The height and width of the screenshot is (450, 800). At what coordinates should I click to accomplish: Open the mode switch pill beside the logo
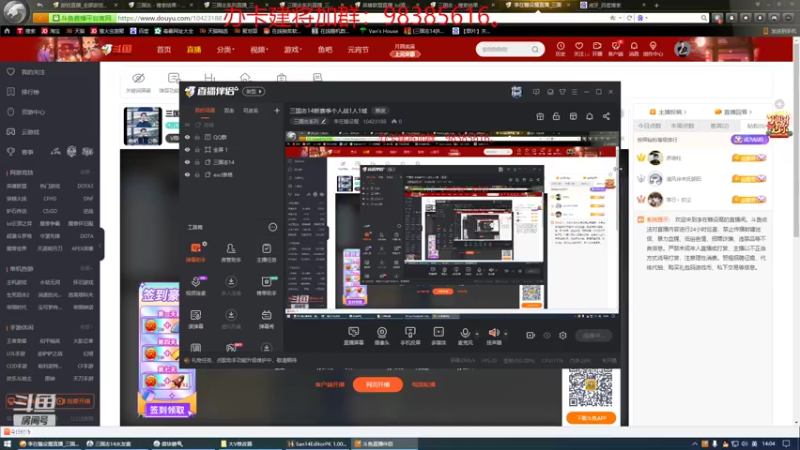254,91
